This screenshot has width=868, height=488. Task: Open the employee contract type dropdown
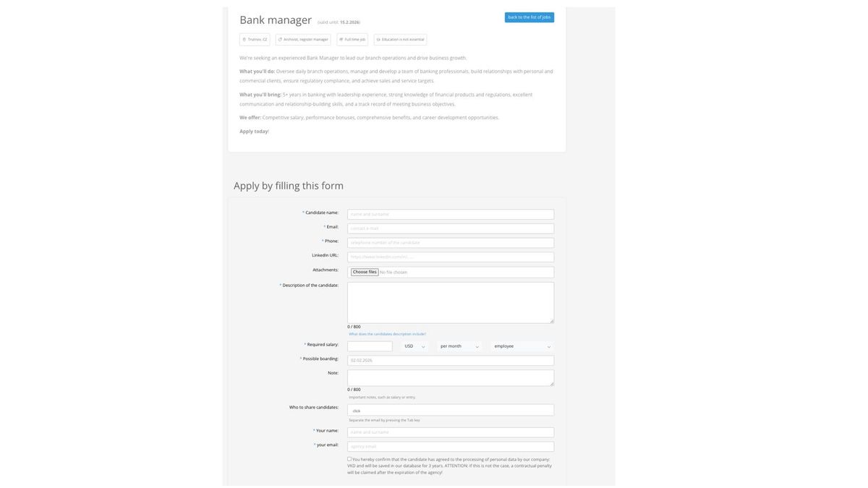(522, 346)
